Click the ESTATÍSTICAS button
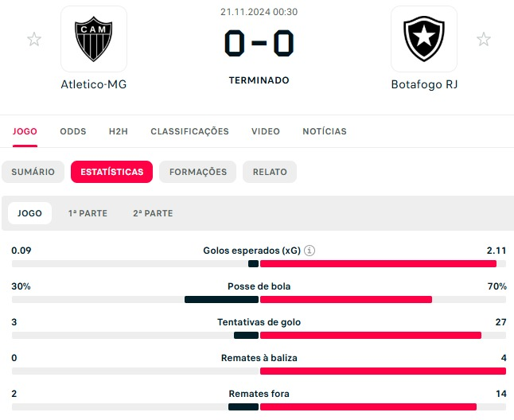 click(x=111, y=172)
